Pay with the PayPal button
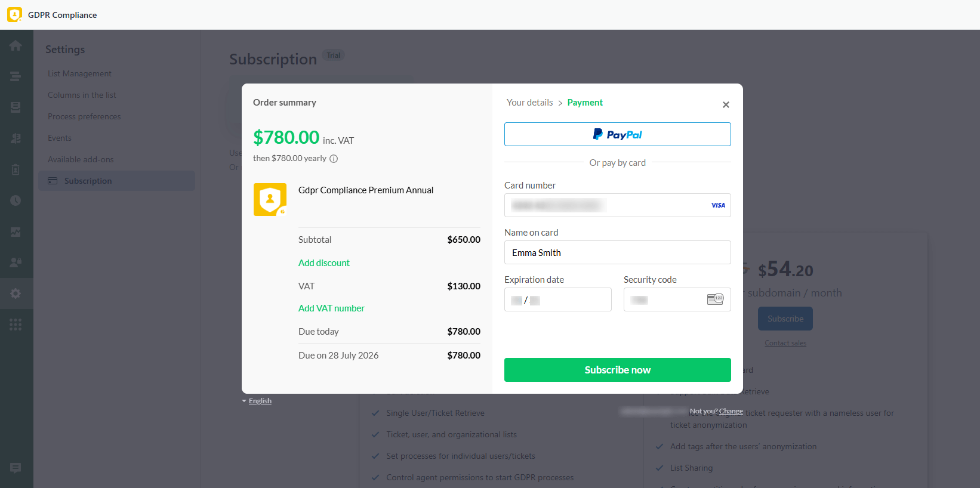Screen dimensions: 980x488 point(618,134)
